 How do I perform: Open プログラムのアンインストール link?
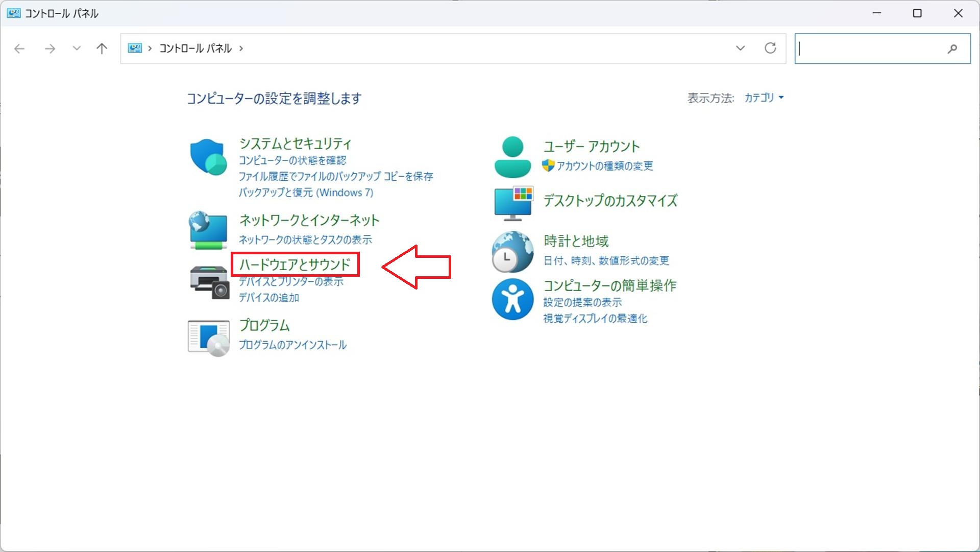[x=292, y=345]
